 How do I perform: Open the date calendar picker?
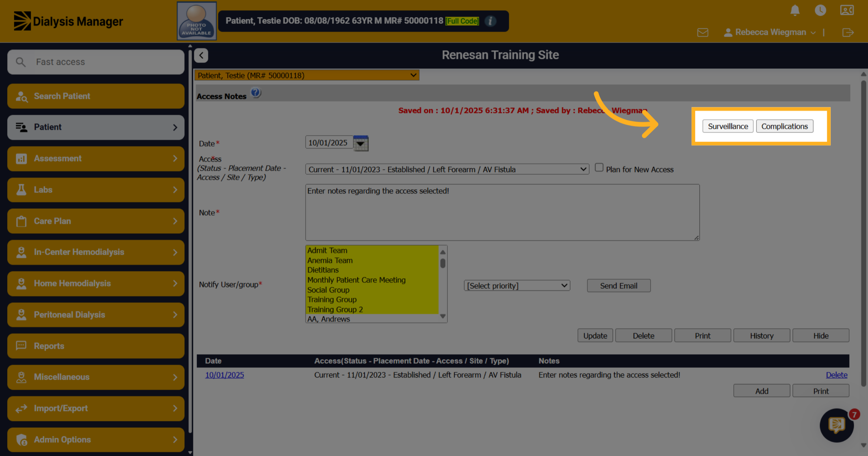(x=361, y=143)
